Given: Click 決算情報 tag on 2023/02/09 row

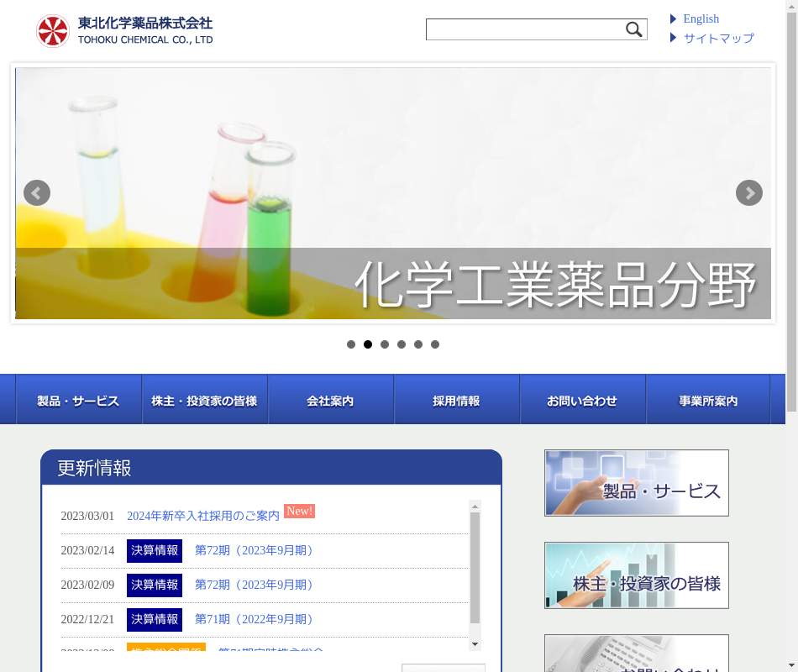Looking at the screenshot, I should 155,585.
